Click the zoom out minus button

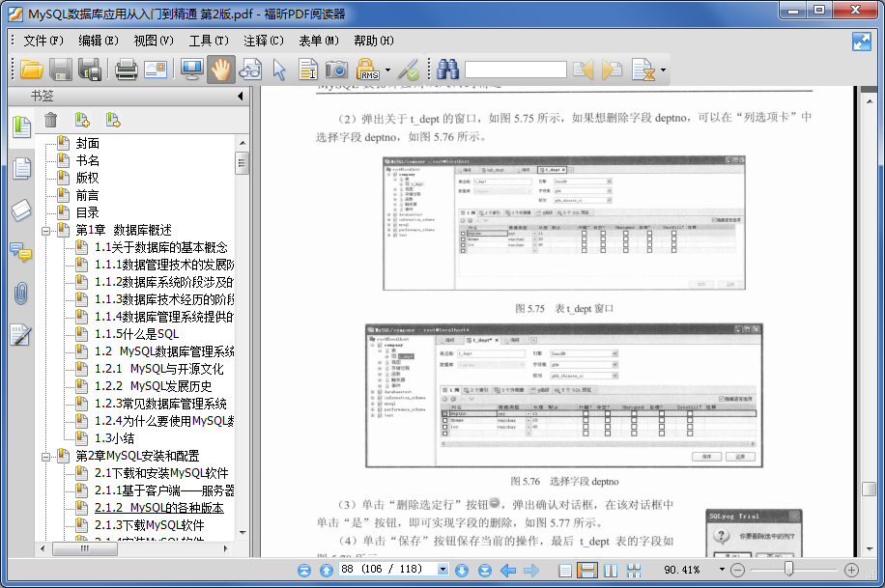737,570
